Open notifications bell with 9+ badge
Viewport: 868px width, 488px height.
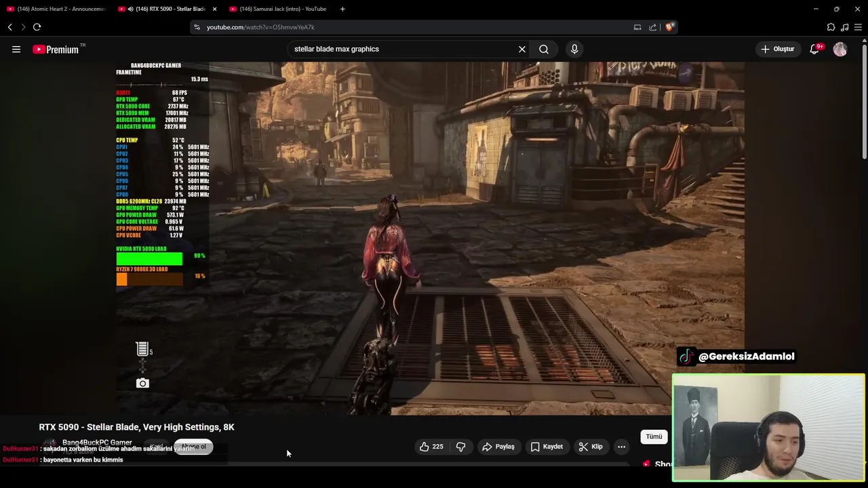coord(815,49)
